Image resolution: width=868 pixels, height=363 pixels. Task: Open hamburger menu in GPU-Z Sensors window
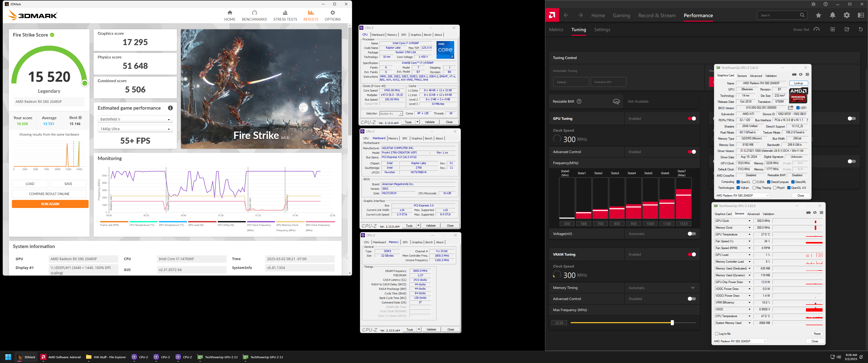[x=822, y=213]
